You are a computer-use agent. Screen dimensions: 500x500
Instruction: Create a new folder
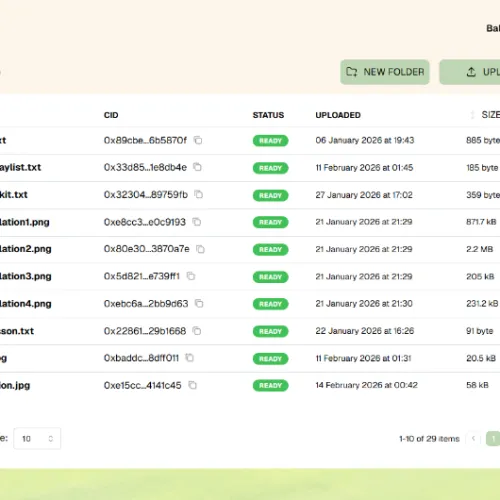click(x=385, y=72)
